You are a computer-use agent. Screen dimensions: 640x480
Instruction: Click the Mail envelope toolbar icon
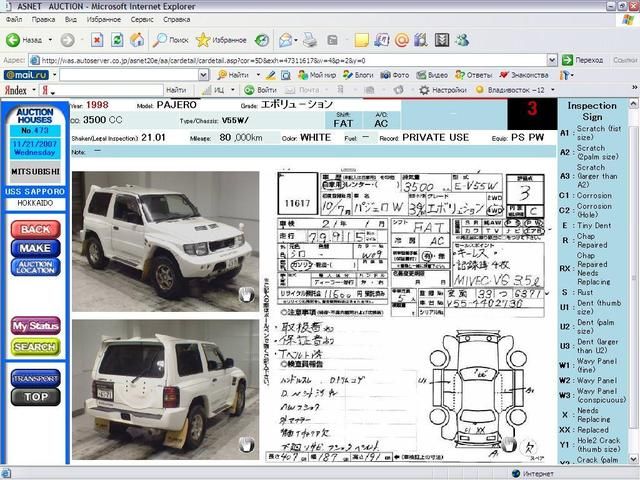285,40
